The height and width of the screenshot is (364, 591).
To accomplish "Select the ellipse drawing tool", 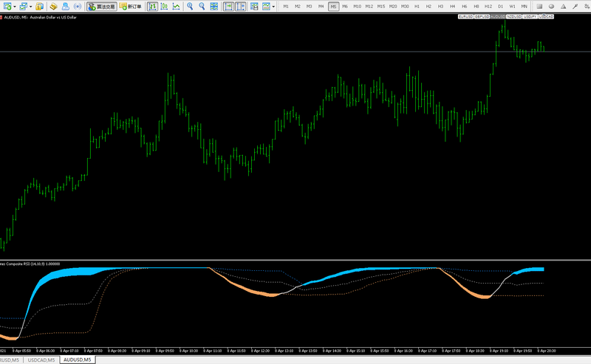I will point(550,6).
